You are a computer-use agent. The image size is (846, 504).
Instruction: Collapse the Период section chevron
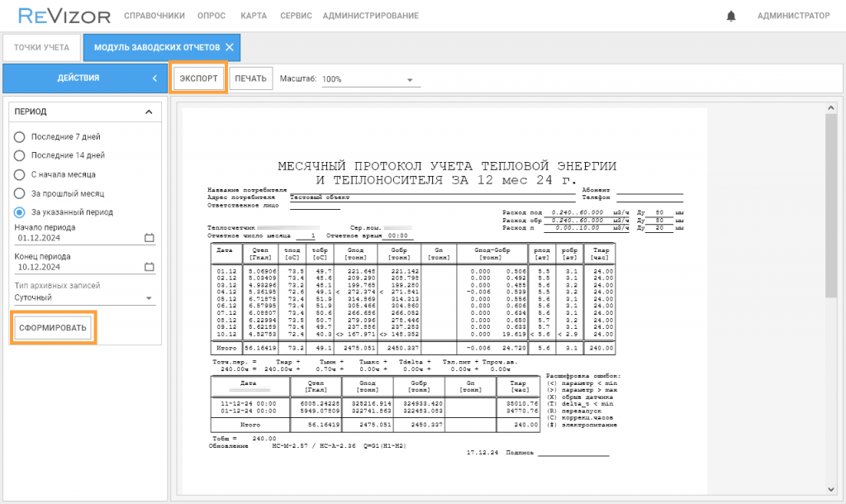[x=149, y=112]
